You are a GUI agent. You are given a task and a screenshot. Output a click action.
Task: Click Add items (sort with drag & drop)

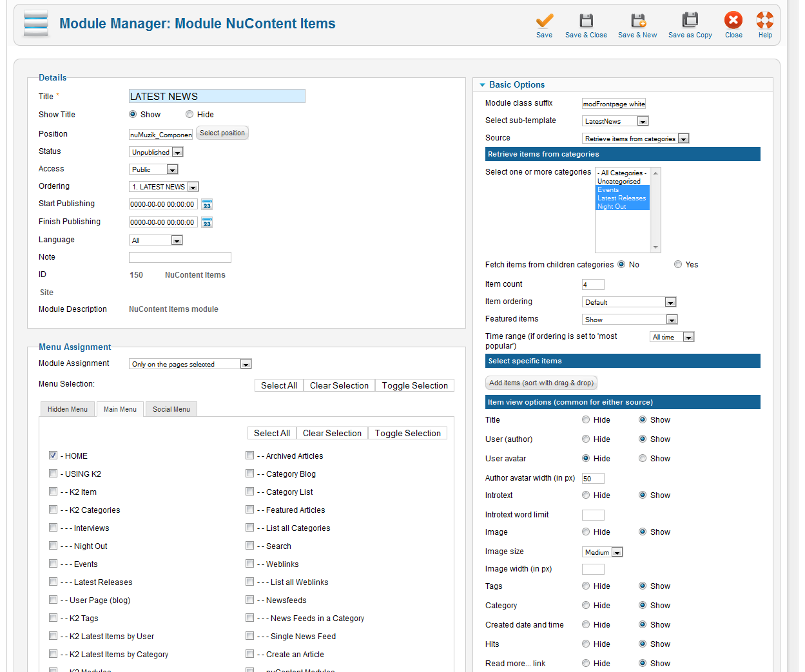point(541,383)
